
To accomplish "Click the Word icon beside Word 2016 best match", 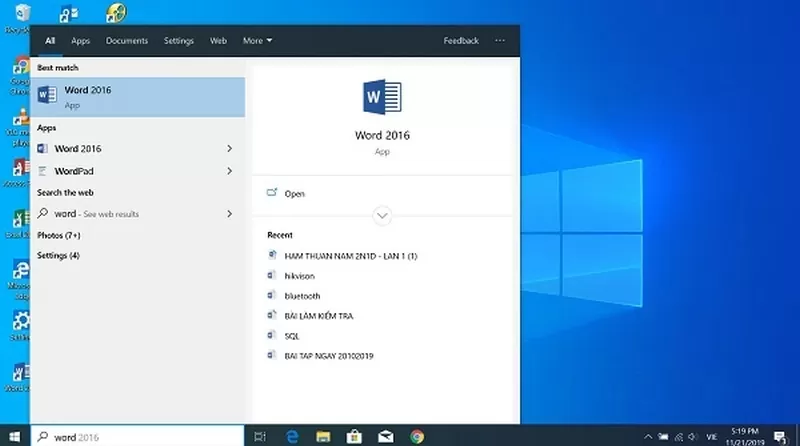I will click(47, 94).
